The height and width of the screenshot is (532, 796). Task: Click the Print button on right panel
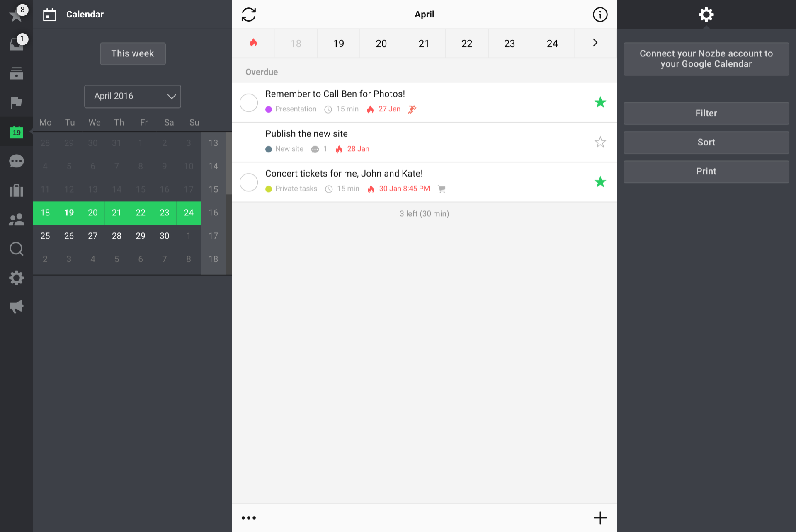[706, 171]
